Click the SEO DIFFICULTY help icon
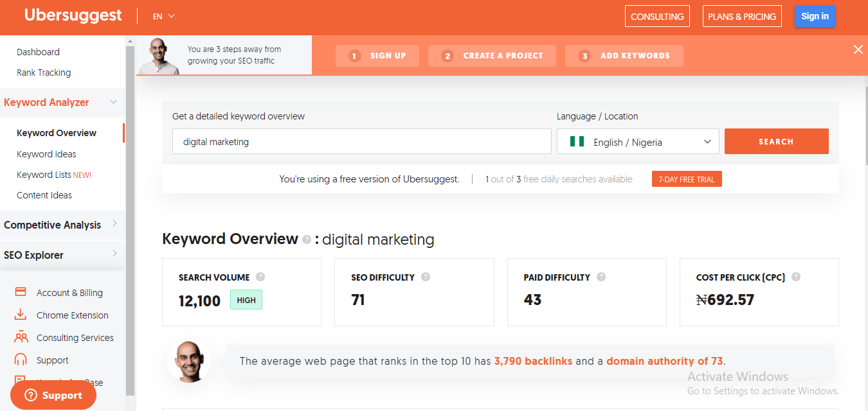This screenshot has height=411, width=868. [426, 277]
